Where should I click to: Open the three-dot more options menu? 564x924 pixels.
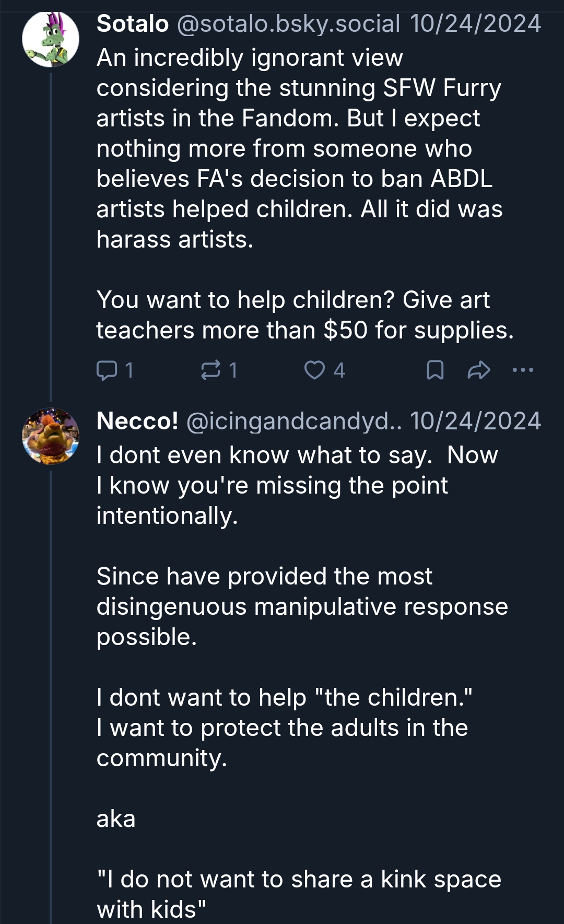[523, 370]
